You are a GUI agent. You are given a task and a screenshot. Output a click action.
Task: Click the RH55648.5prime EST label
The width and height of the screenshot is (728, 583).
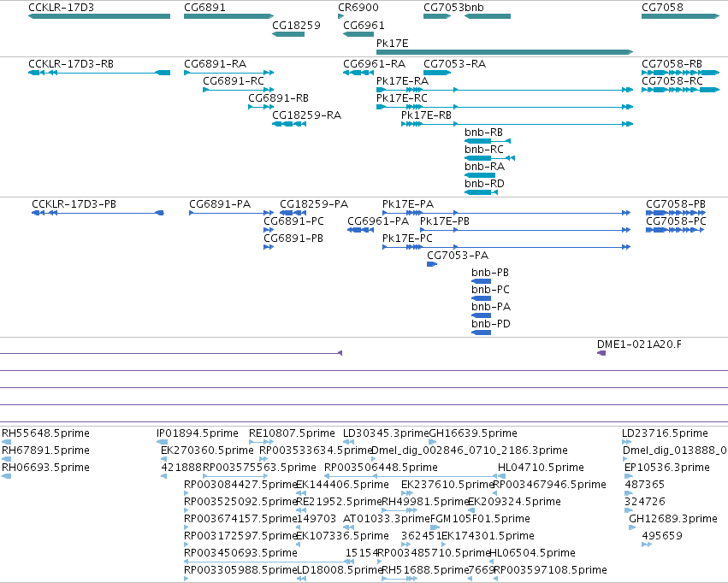(x=45, y=433)
